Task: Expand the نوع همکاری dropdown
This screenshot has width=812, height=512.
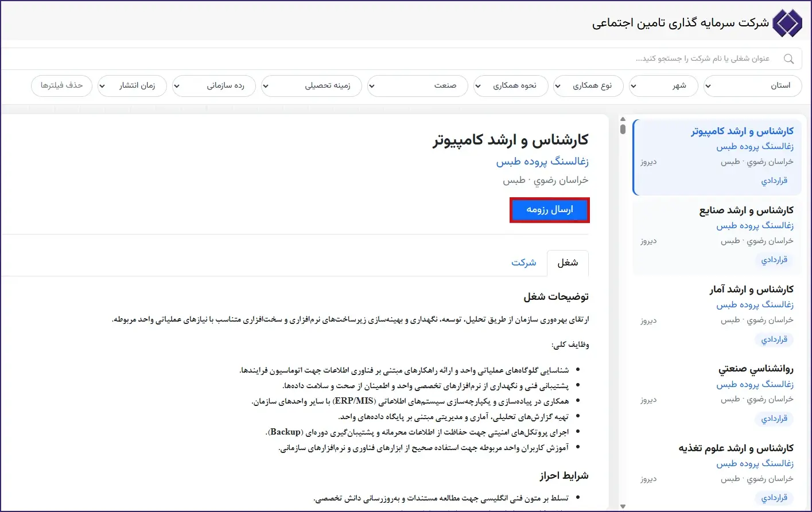Action: click(588, 85)
